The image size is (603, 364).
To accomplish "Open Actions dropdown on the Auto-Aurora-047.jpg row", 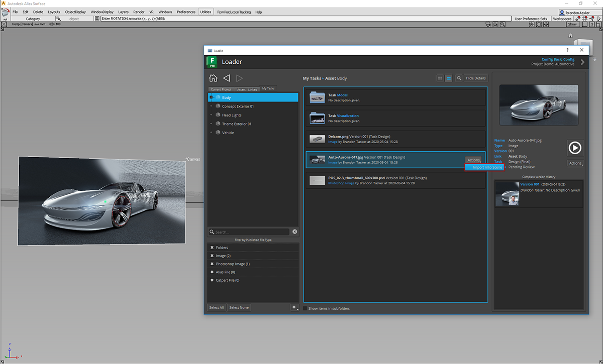I will coord(474,160).
